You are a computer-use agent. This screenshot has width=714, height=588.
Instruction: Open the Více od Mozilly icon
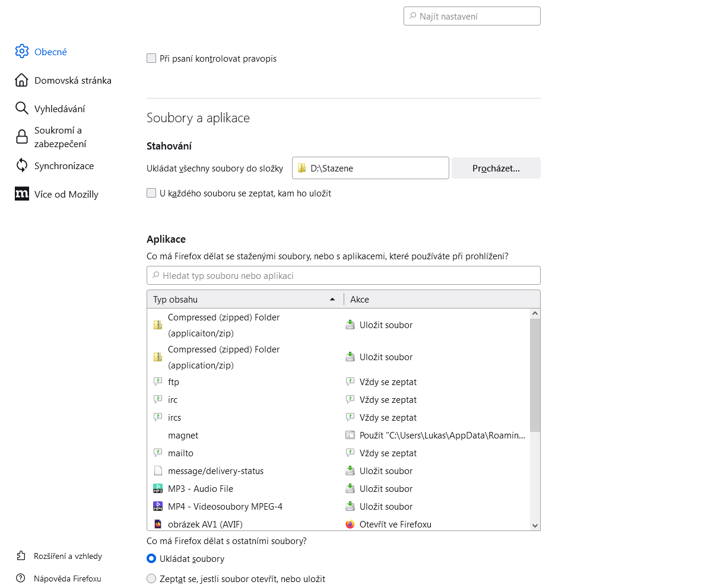(22, 194)
